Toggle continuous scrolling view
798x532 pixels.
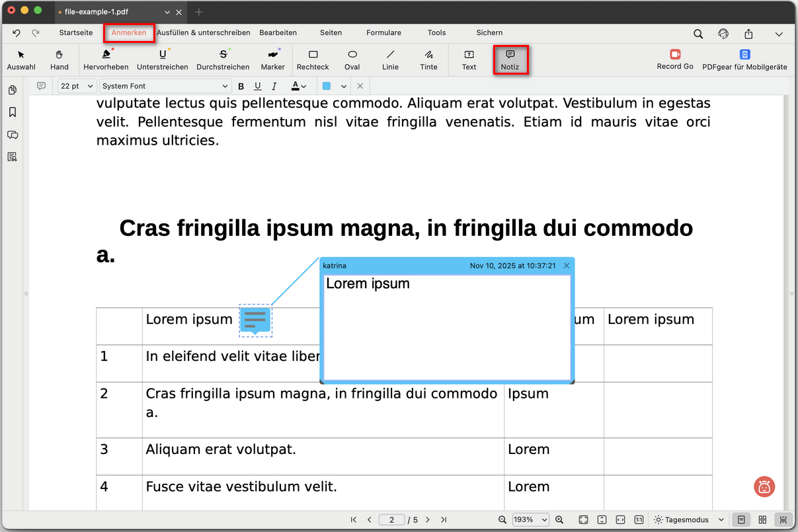click(x=783, y=520)
